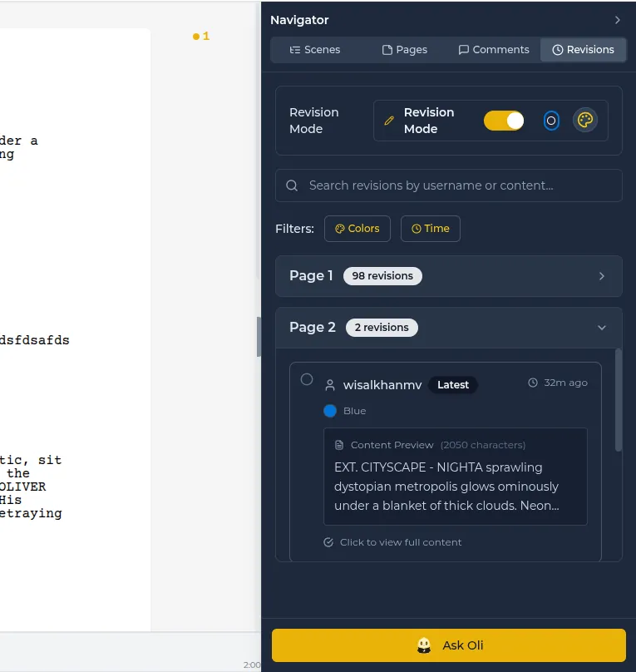Open the palette color picker icon
Screen dimensions: 636x672
(585, 120)
